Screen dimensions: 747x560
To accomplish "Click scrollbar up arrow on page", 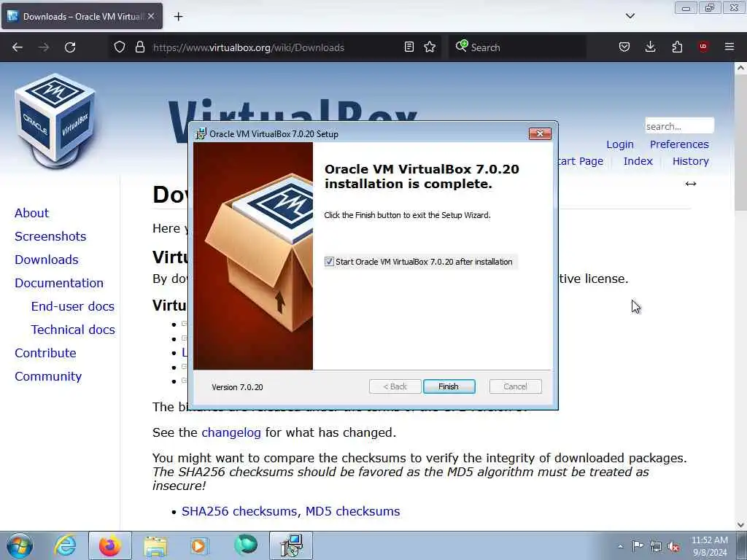I will coord(740,68).
